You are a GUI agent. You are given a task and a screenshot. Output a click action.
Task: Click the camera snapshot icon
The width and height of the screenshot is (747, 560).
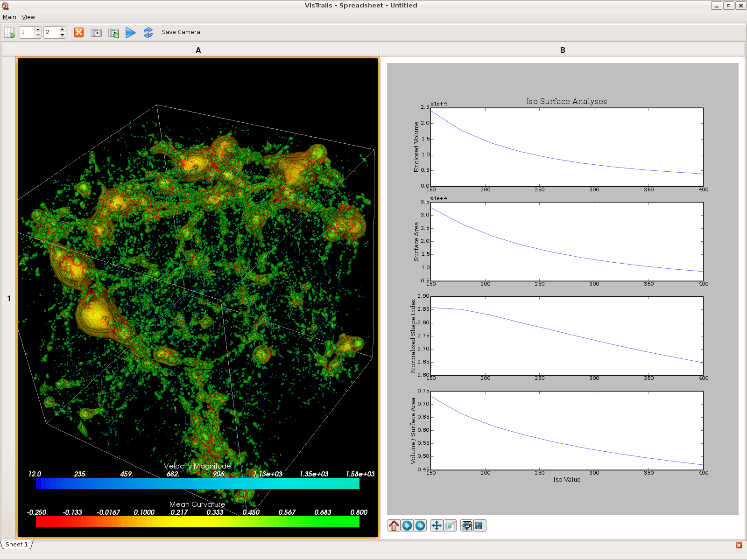point(96,32)
